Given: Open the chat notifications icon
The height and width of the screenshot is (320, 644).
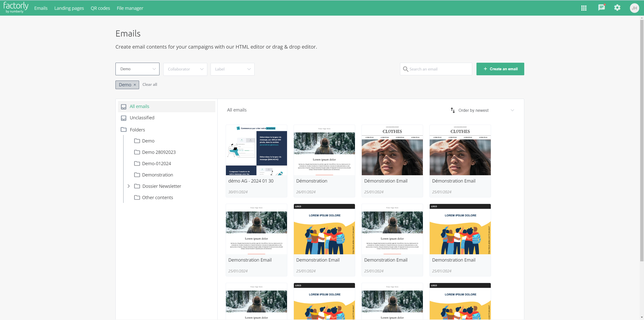Looking at the screenshot, I should click(x=601, y=8).
